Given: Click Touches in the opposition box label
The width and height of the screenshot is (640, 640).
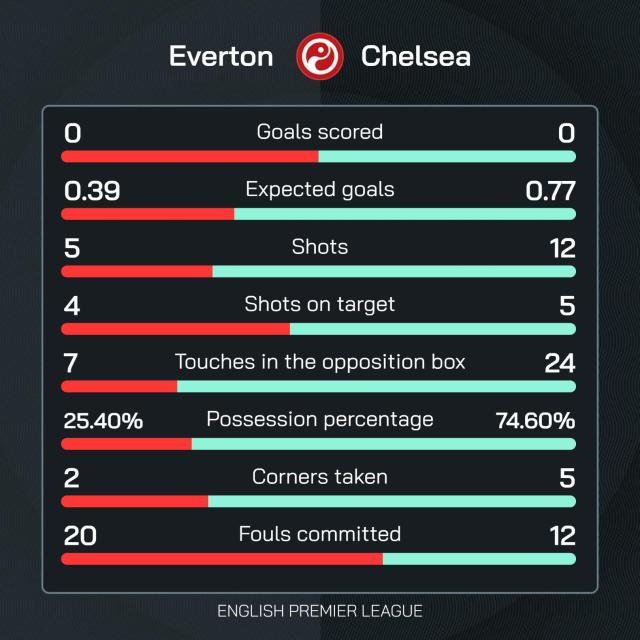Looking at the screenshot, I should [320, 361].
